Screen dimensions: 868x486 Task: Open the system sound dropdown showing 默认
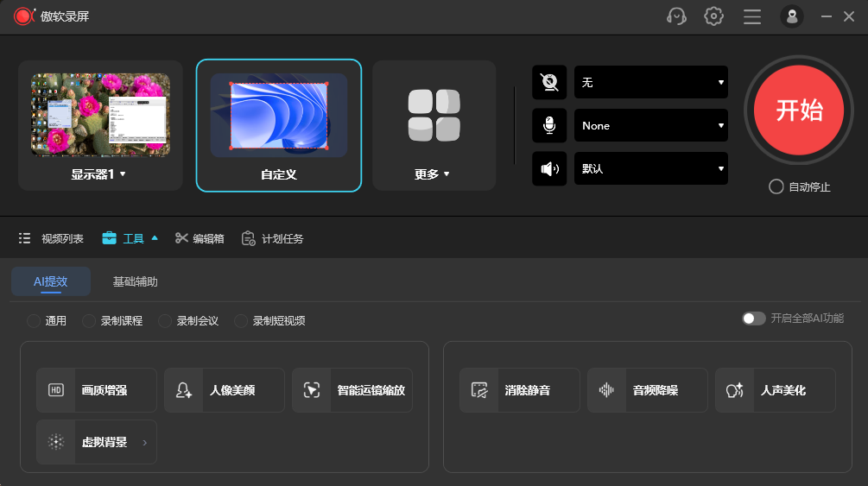pos(651,168)
